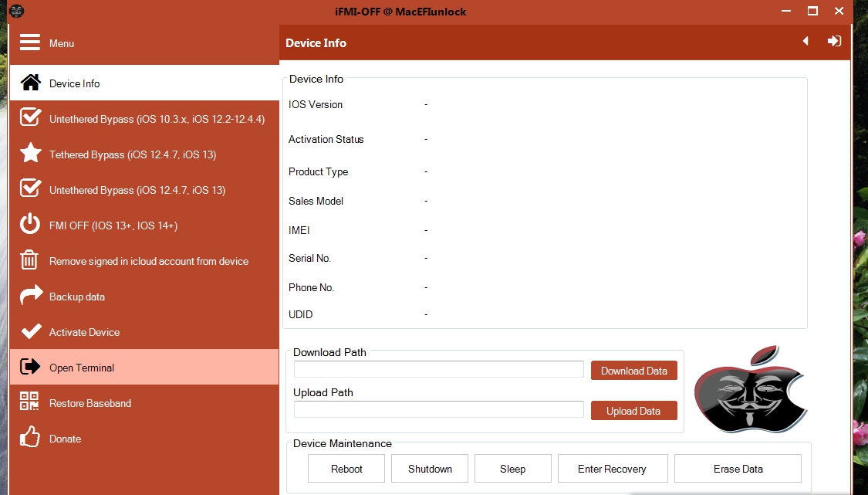Click the Upload Data button
868x495 pixels.
(x=634, y=411)
